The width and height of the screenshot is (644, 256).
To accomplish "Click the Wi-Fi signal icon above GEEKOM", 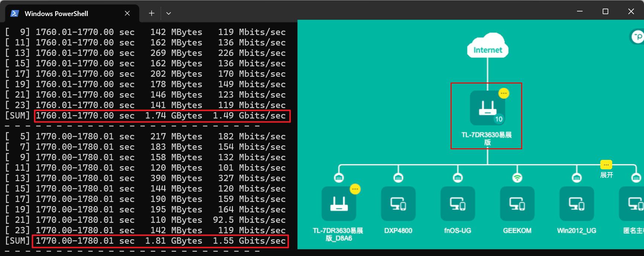I will tap(517, 178).
